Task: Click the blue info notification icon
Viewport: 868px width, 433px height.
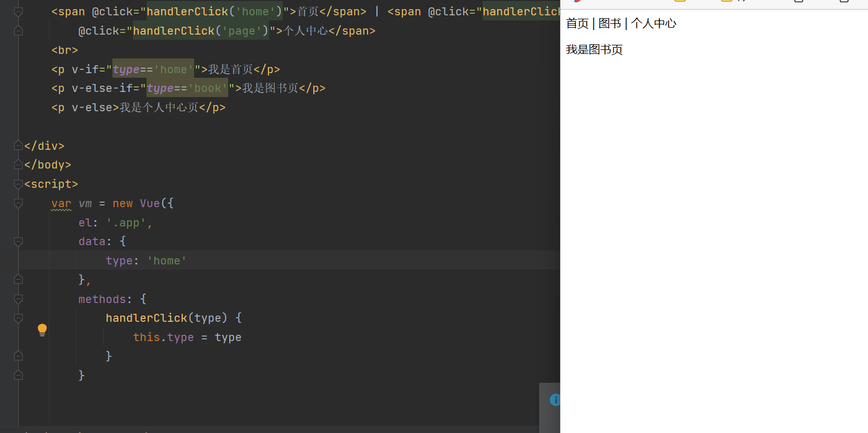Action: [555, 400]
